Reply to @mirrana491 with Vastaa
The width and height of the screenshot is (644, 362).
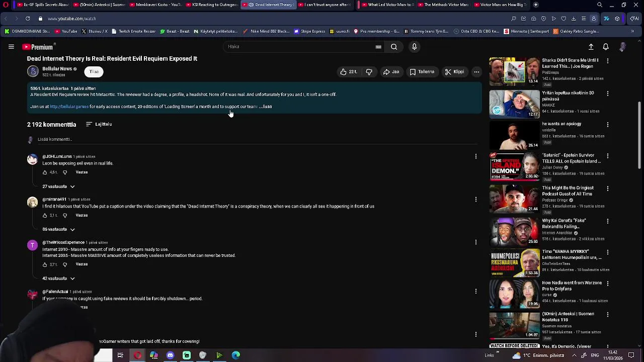[82, 215]
